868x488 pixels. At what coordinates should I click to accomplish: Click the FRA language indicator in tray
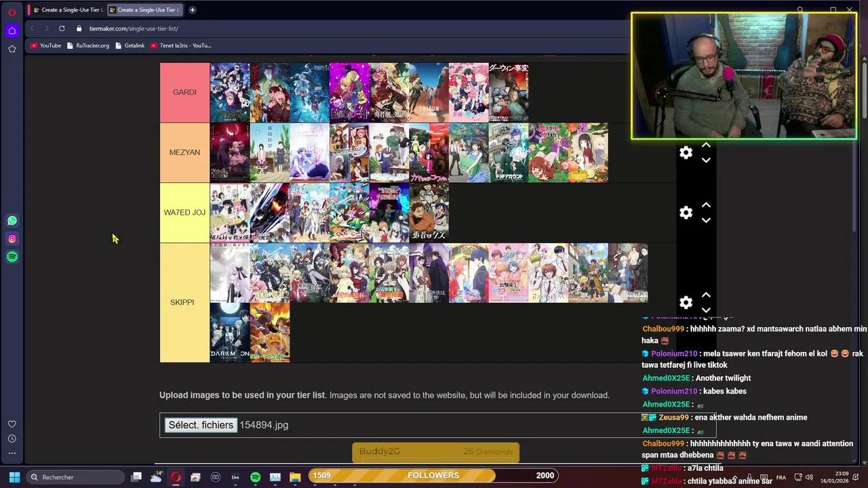click(781, 476)
